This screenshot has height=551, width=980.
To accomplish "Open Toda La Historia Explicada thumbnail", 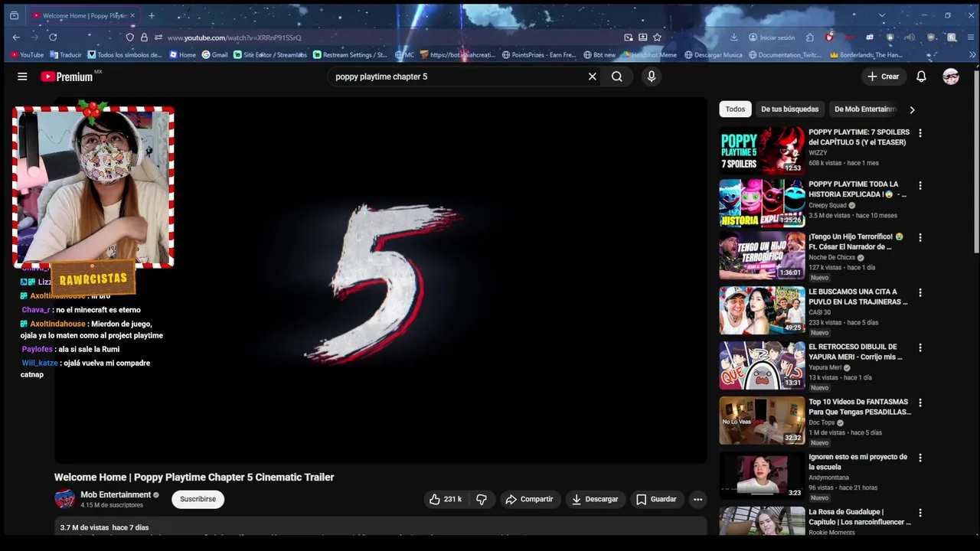I will tap(762, 203).
